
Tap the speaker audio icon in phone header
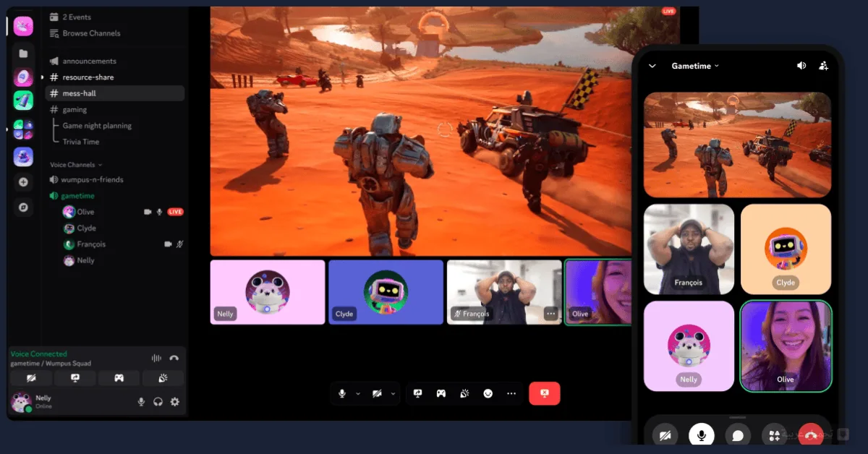coord(801,65)
